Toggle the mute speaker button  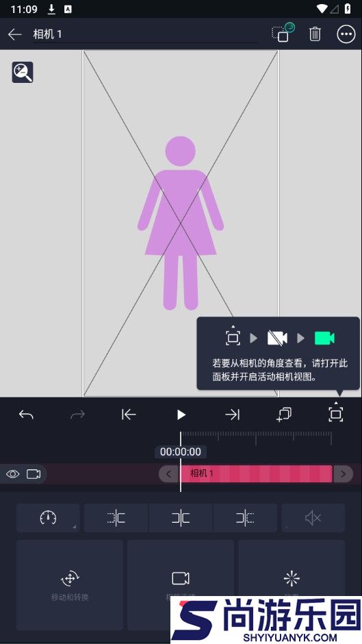tap(313, 518)
